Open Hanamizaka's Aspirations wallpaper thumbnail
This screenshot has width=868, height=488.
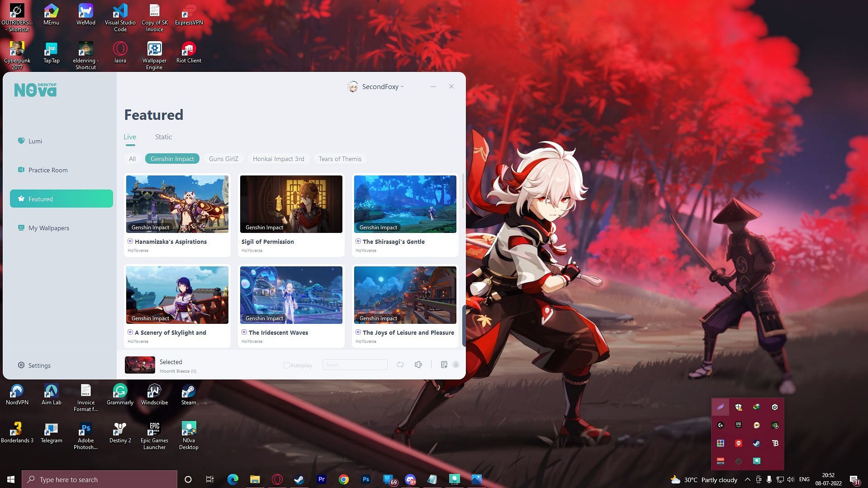tap(177, 204)
